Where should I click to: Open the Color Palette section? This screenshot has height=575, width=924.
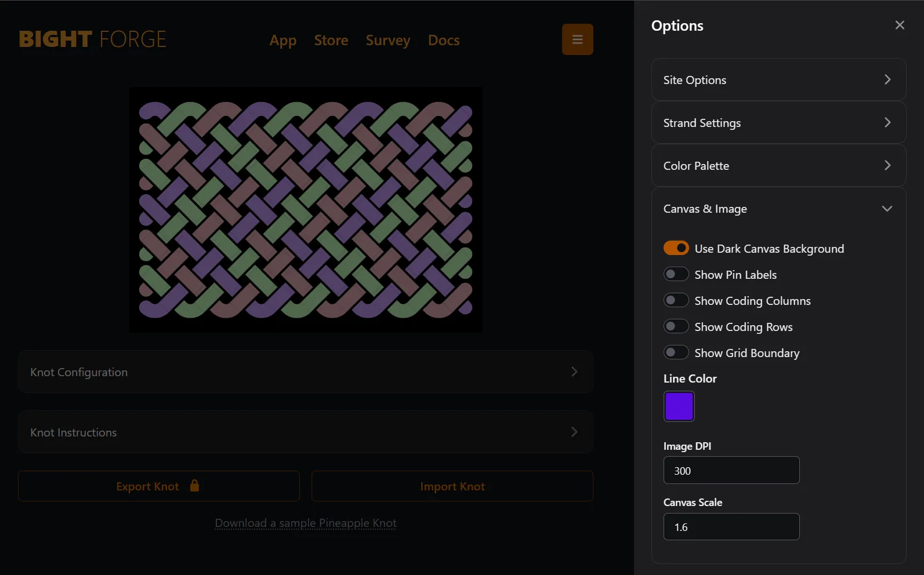[778, 166]
